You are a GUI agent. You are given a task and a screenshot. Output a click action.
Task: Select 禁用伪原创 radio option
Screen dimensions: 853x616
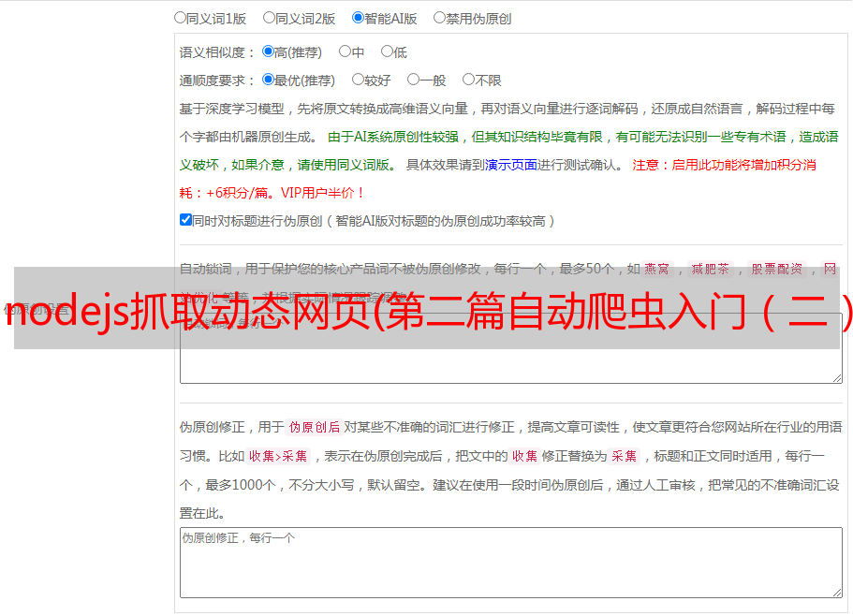[x=439, y=18]
